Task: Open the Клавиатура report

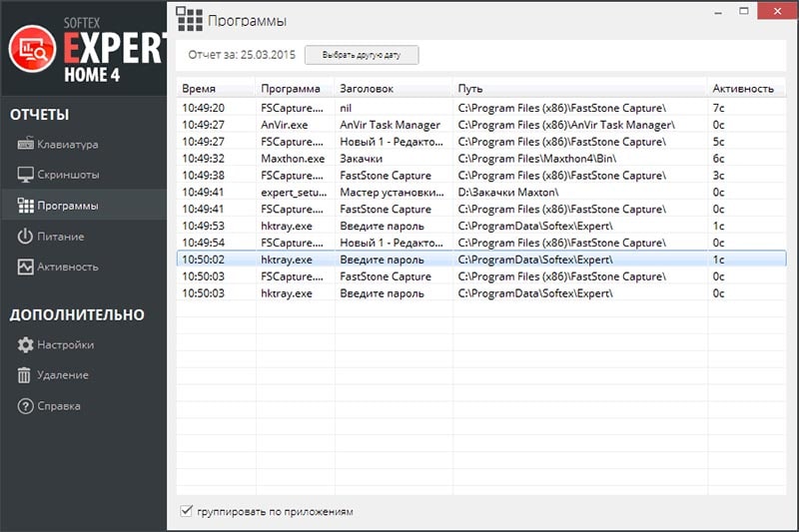Action: pyautogui.click(x=68, y=144)
